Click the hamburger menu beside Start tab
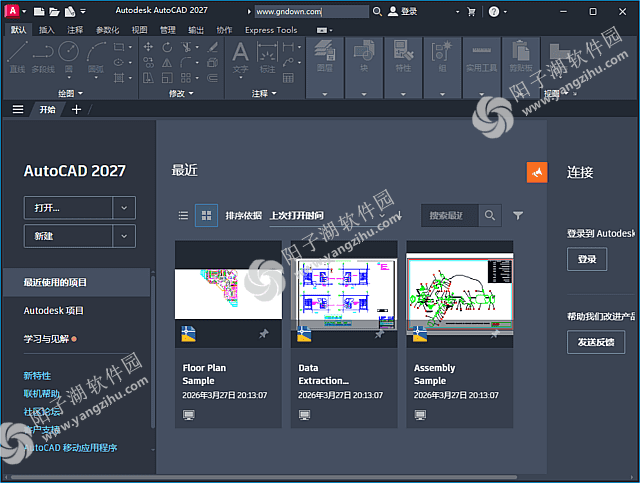 point(18,109)
